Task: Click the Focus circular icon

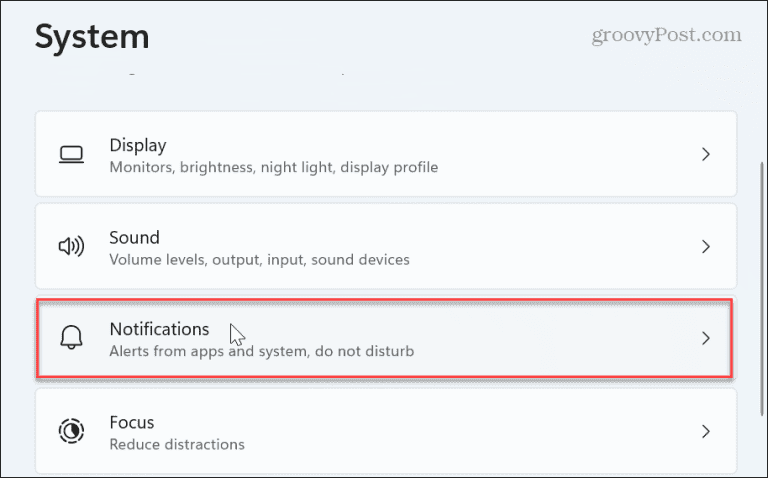Action: point(72,431)
